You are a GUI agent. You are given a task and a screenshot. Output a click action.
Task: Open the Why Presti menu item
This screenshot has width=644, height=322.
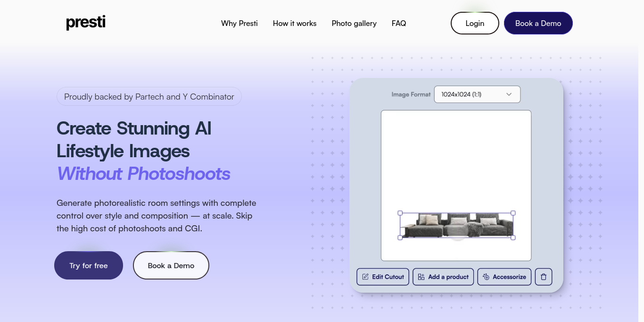pos(239,23)
